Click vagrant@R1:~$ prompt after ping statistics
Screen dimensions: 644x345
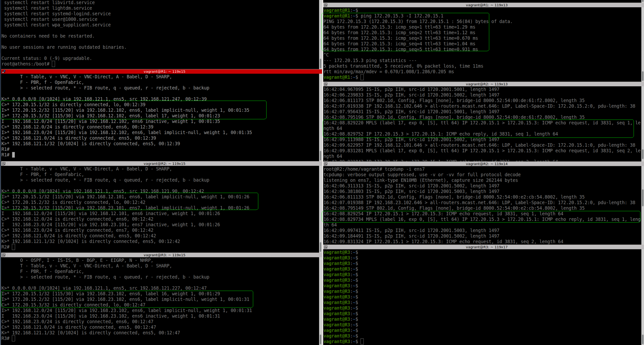click(x=343, y=77)
